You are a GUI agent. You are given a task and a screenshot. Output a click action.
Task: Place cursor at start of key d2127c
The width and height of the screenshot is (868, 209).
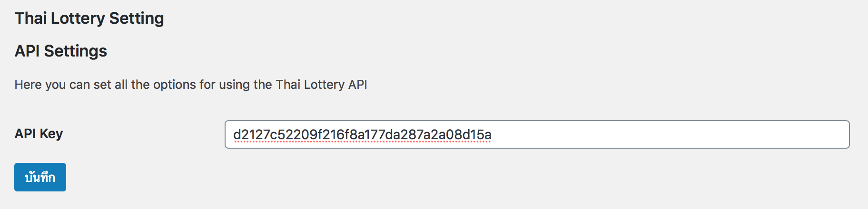click(233, 135)
